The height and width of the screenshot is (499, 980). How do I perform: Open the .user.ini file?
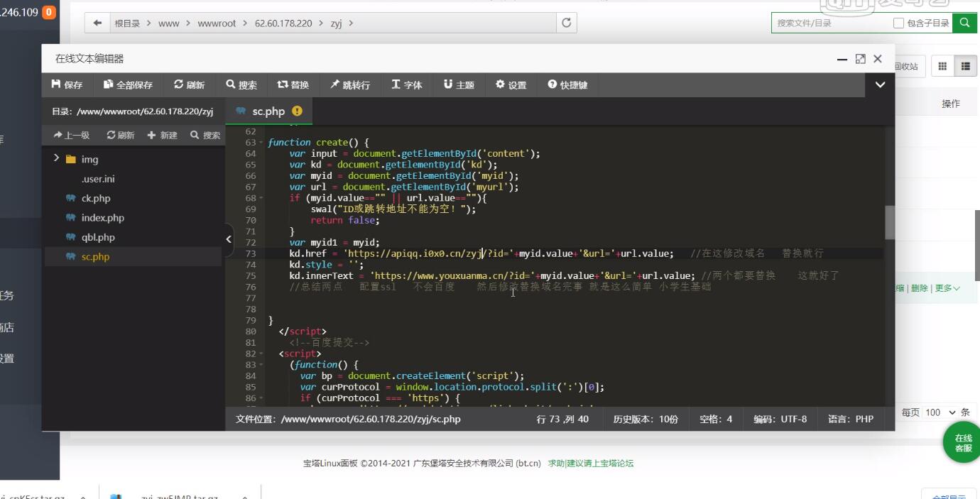(x=98, y=179)
